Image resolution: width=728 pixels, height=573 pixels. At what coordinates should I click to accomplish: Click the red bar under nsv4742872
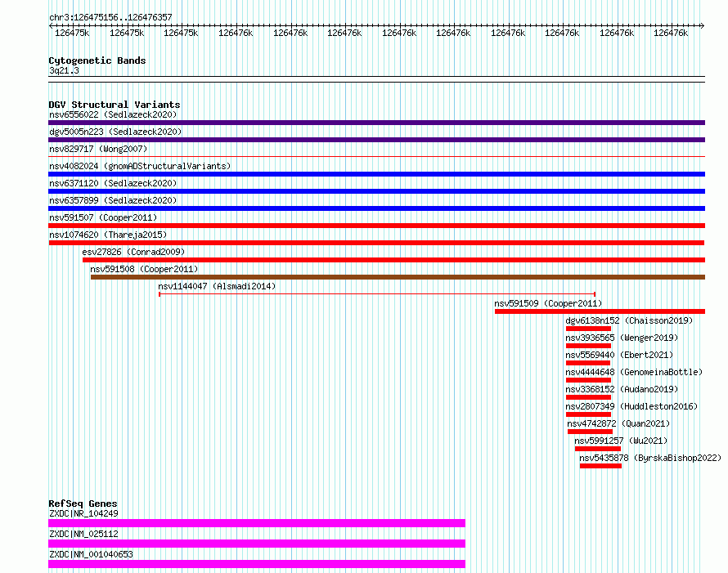click(x=590, y=432)
